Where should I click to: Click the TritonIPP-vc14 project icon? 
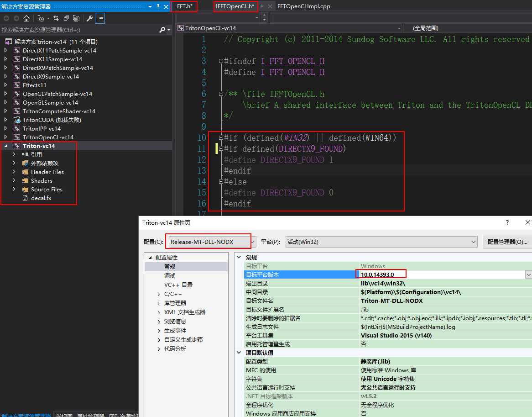click(x=16, y=128)
